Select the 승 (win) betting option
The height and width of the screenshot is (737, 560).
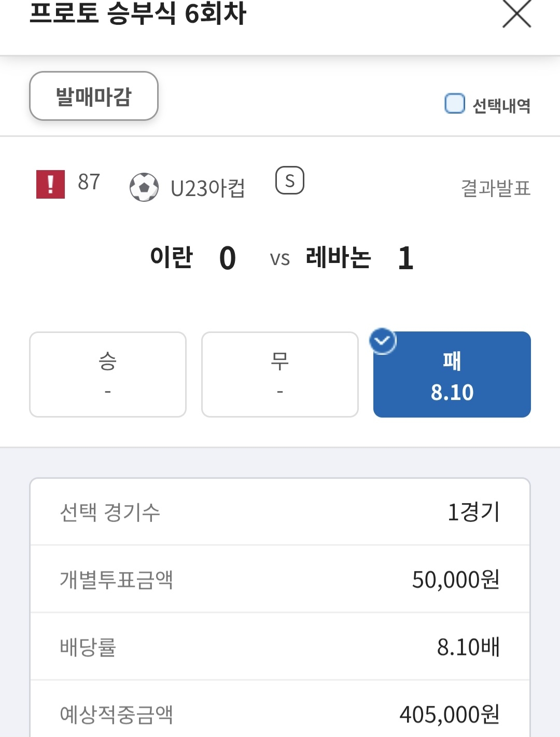tap(108, 374)
